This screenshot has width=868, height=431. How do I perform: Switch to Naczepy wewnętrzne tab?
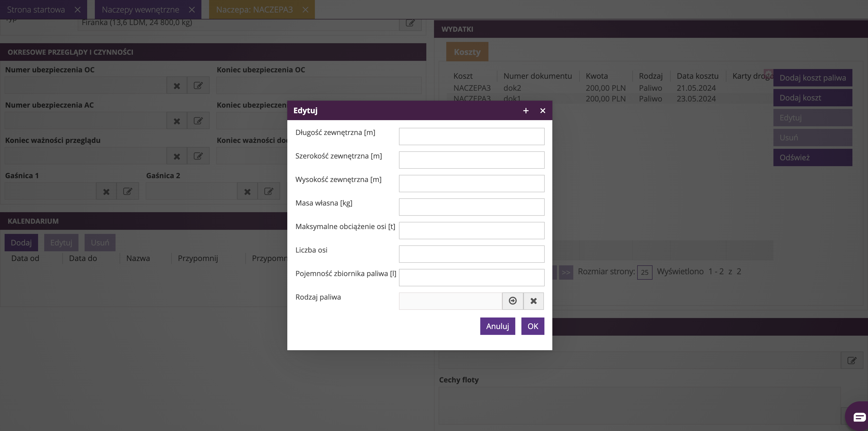tap(141, 9)
